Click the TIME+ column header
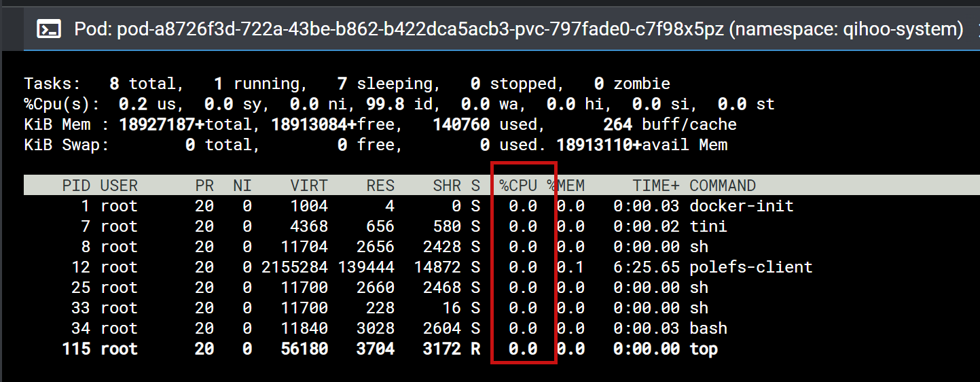Screen dimensions: 980x382 (656, 186)
